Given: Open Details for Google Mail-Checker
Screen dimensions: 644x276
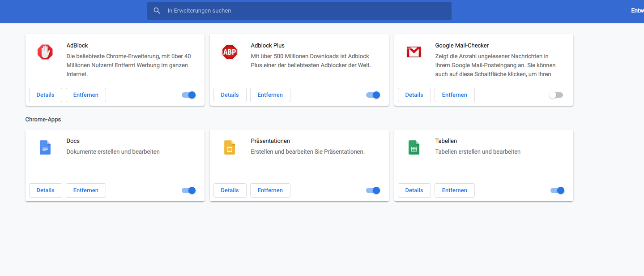Looking at the screenshot, I should pos(414,95).
